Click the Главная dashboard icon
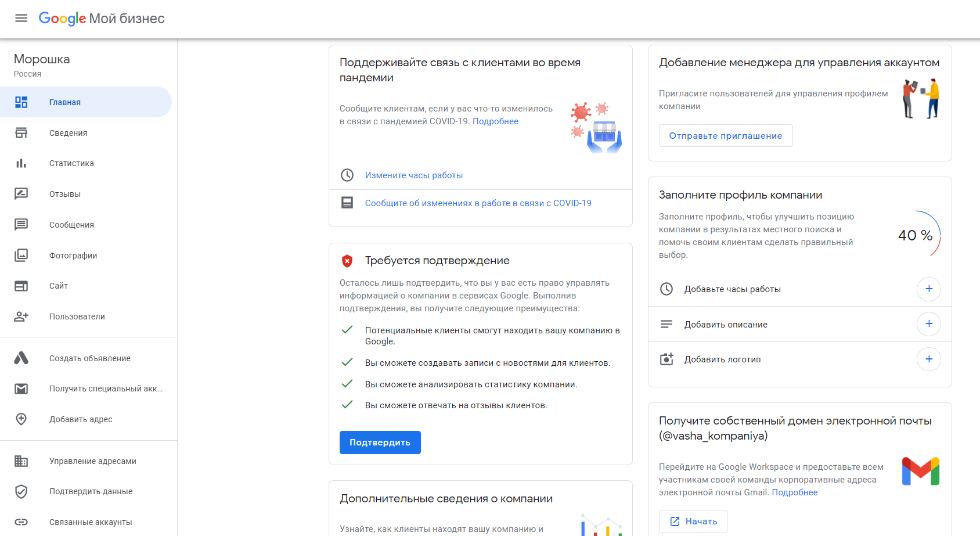The height and width of the screenshot is (536, 980). (x=21, y=102)
